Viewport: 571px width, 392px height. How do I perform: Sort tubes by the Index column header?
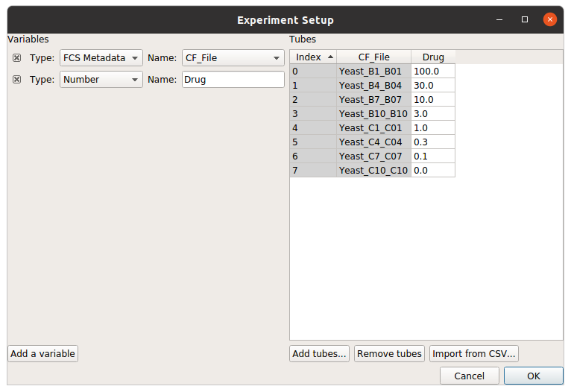click(313, 57)
